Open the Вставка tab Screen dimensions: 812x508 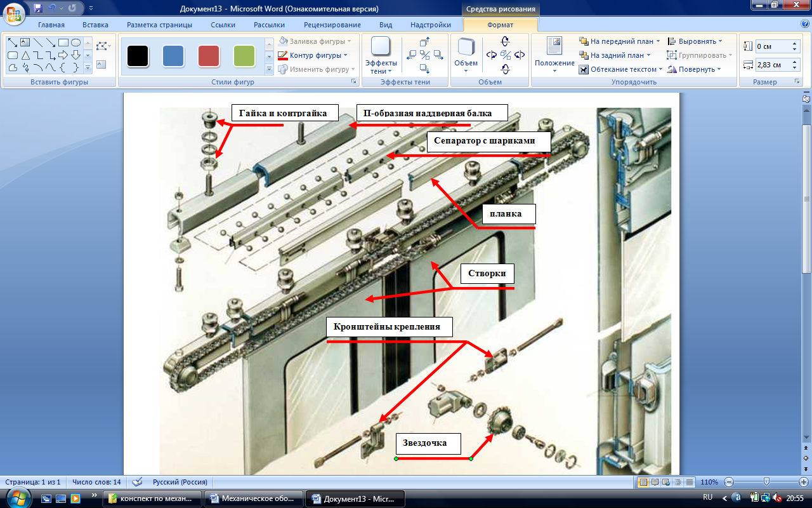(95, 25)
